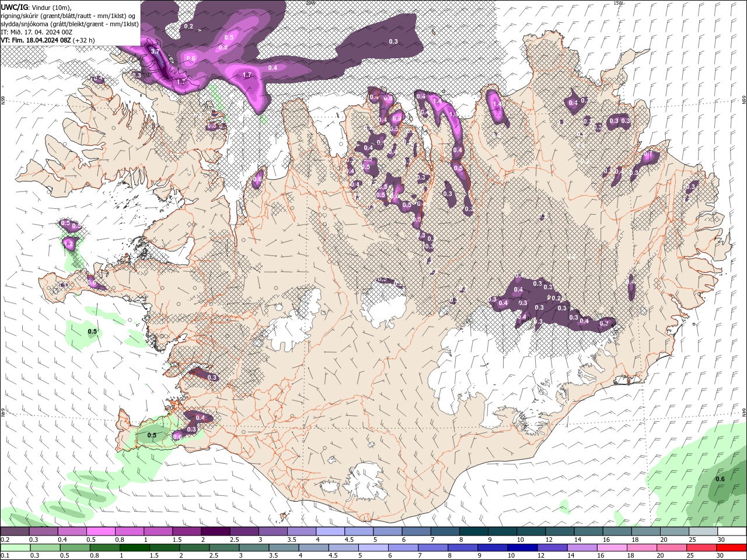This screenshot has width=747, height=560.
Task: Click the '16' label in the lower legend row
Action: click(601, 555)
